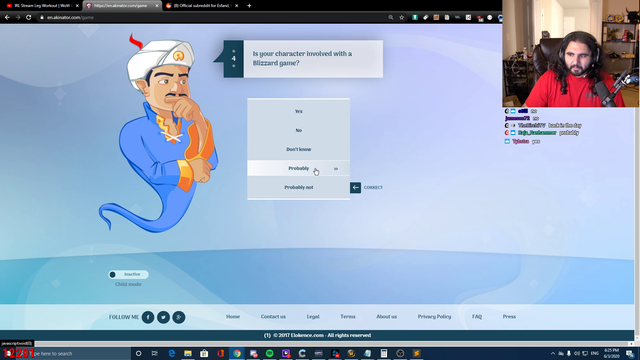Open the Home footer link
This screenshot has height=360, width=640.
coord(233,316)
